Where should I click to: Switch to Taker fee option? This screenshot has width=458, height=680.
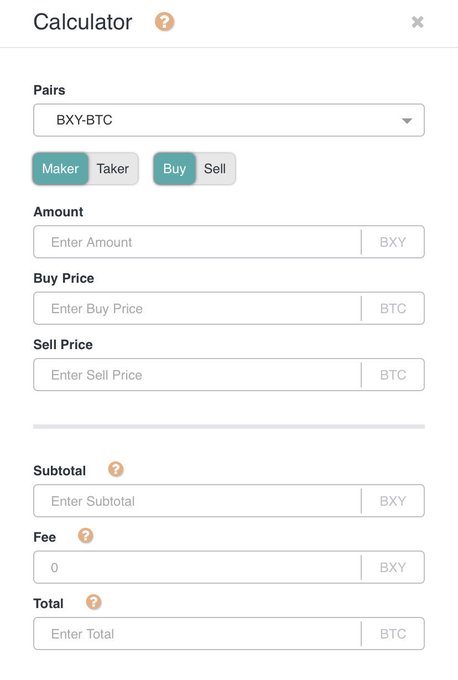[x=113, y=168]
